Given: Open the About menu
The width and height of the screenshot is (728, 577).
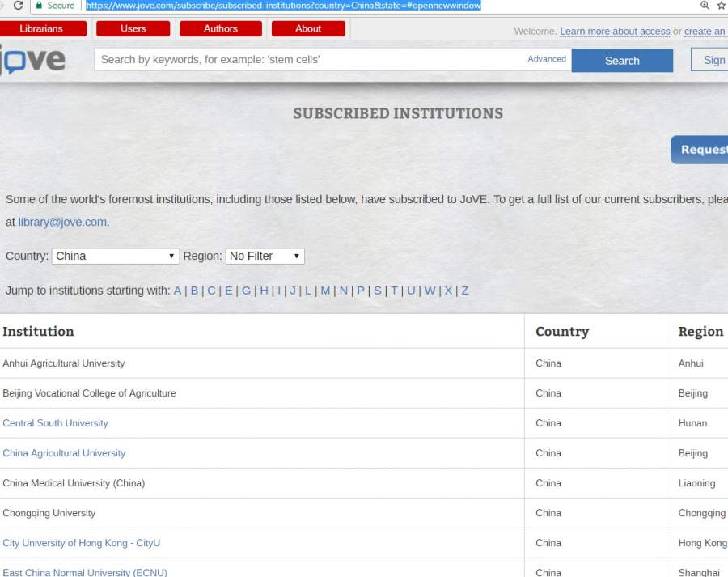Looking at the screenshot, I should (308, 29).
